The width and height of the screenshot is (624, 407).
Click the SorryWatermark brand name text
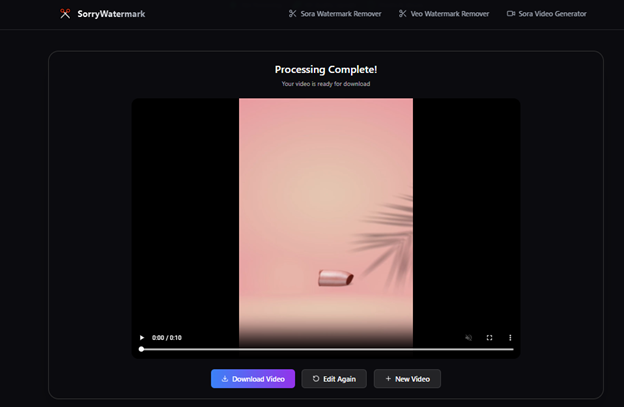click(111, 14)
